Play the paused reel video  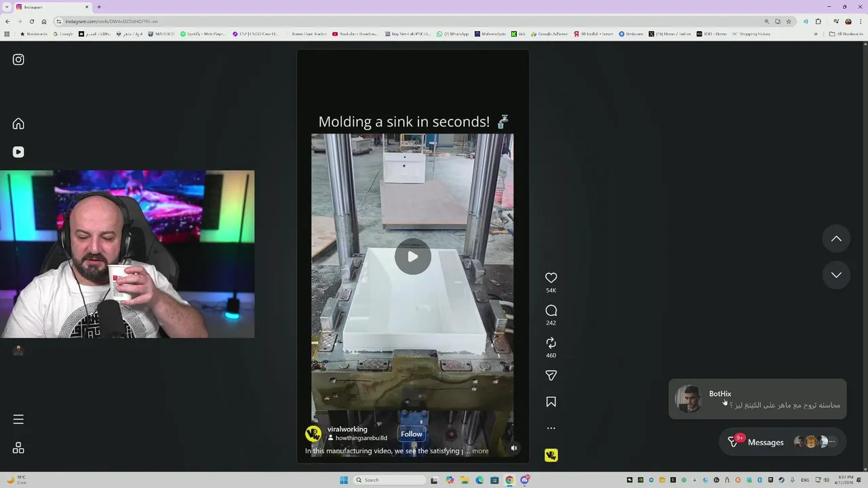click(412, 257)
